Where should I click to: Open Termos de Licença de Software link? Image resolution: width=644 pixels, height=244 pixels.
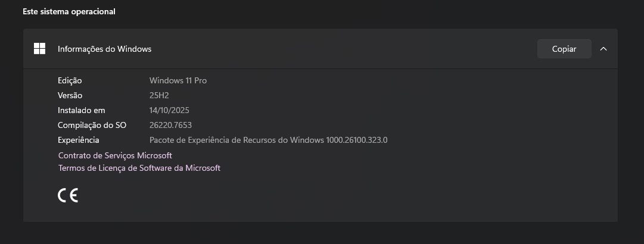tap(139, 168)
